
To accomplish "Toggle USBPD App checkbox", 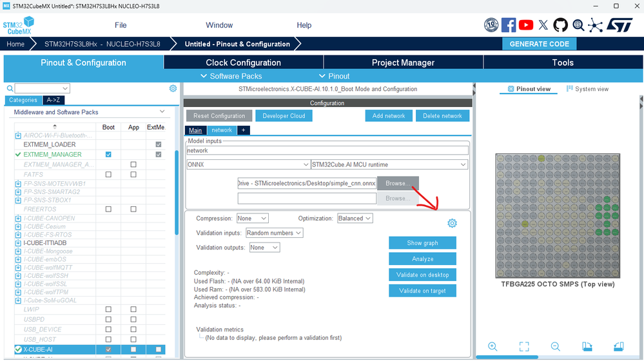I will pos(133,319).
